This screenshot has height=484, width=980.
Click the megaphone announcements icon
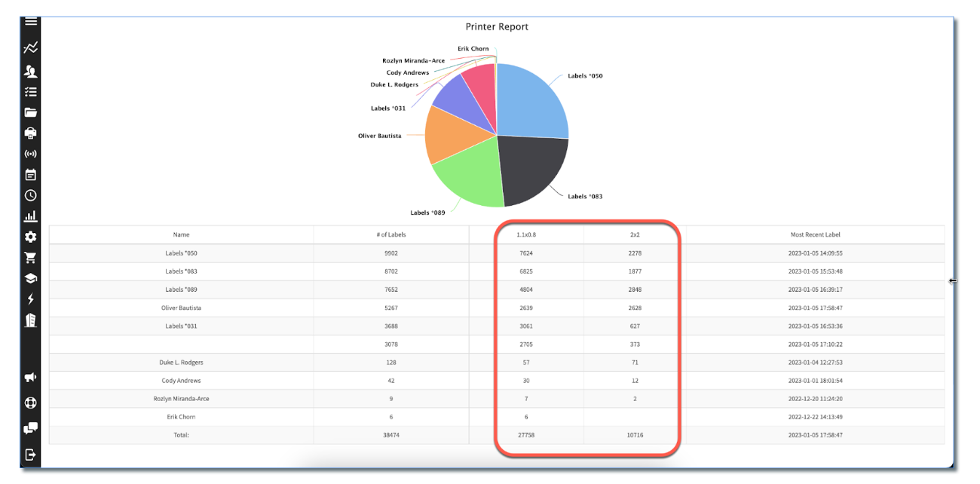[x=31, y=377]
